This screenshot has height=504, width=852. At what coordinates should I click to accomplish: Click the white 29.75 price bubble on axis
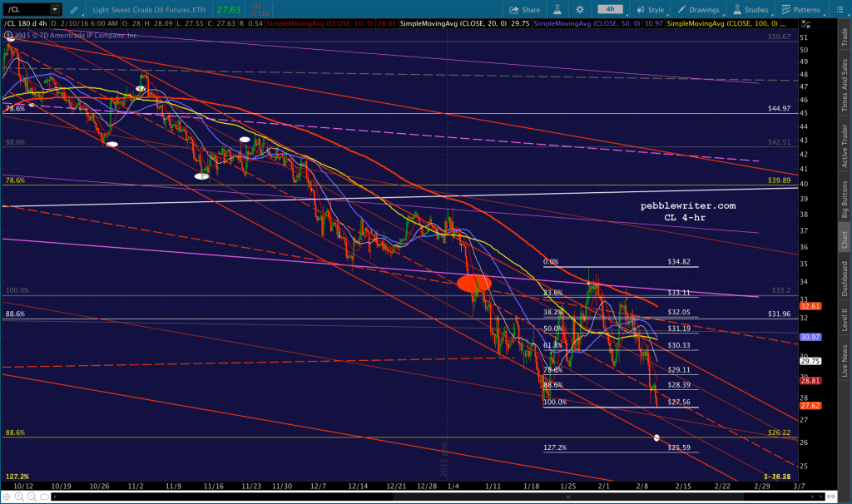(x=810, y=361)
